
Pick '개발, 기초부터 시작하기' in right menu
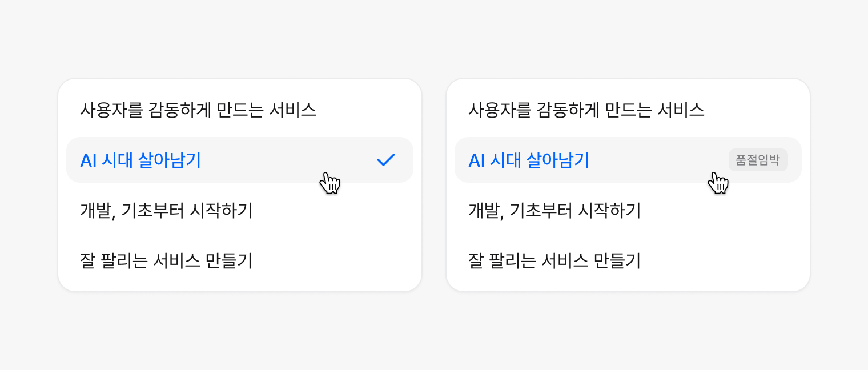(554, 211)
